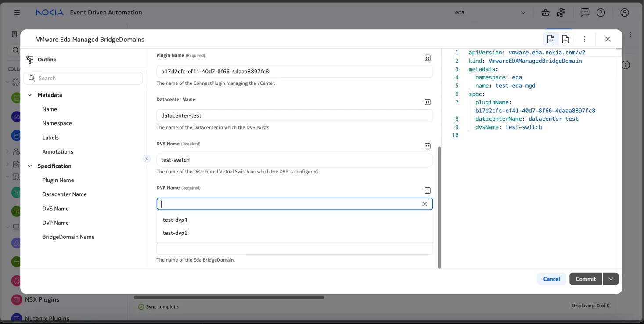The width and height of the screenshot is (644, 324).
Task: Switch editor to JSON view
Action: (565, 39)
